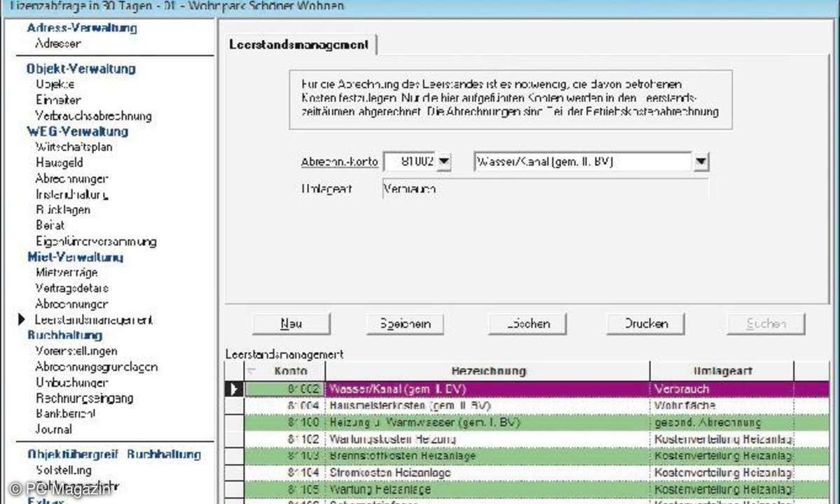This screenshot has width=840, height=504.
Task: Select Vertragsdetails in the sidebar
Action: click(x=71, y=288)
